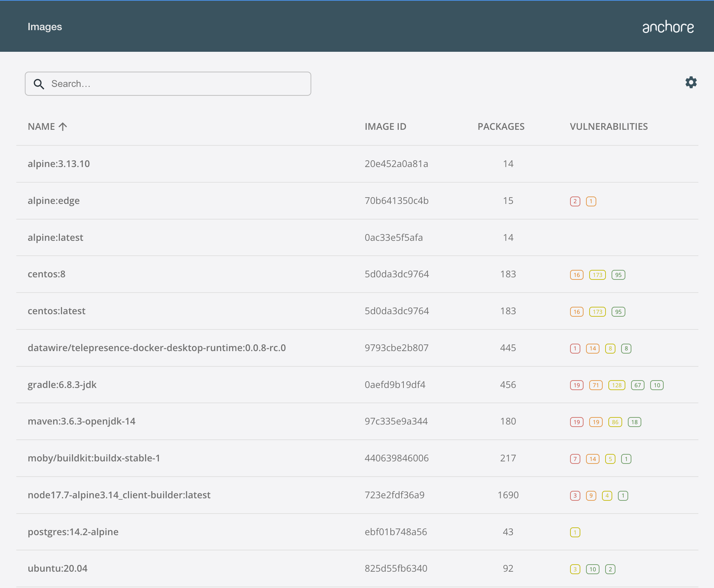Select the moby/buildkit:buildx-stable-1 image

point(94,458)
